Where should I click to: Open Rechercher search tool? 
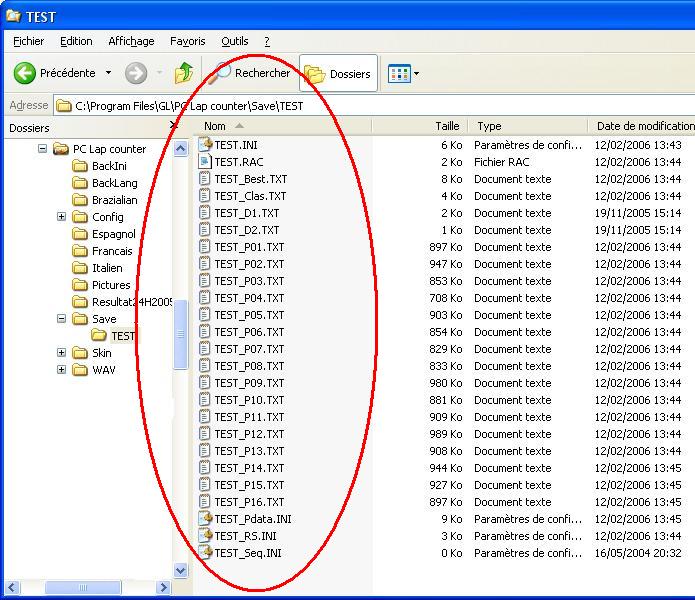pyautogui.click(x=250, y=73)
